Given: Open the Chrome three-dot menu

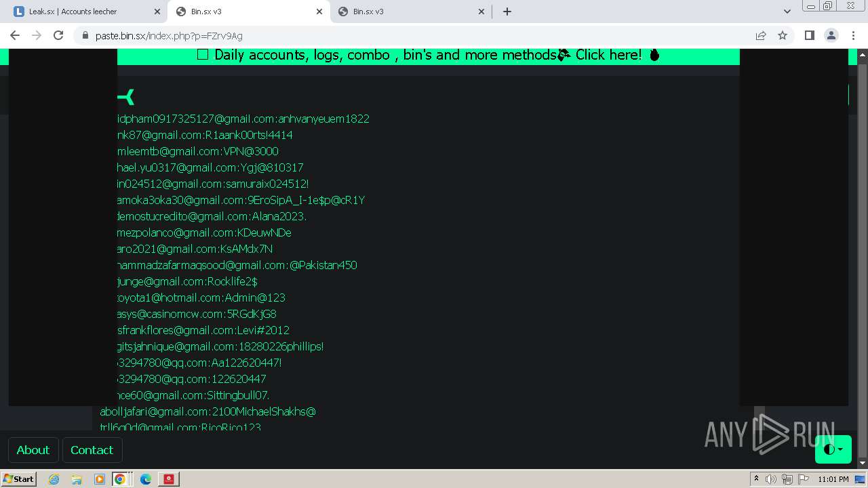Looking at the screenshot, I should coord(853,35).
